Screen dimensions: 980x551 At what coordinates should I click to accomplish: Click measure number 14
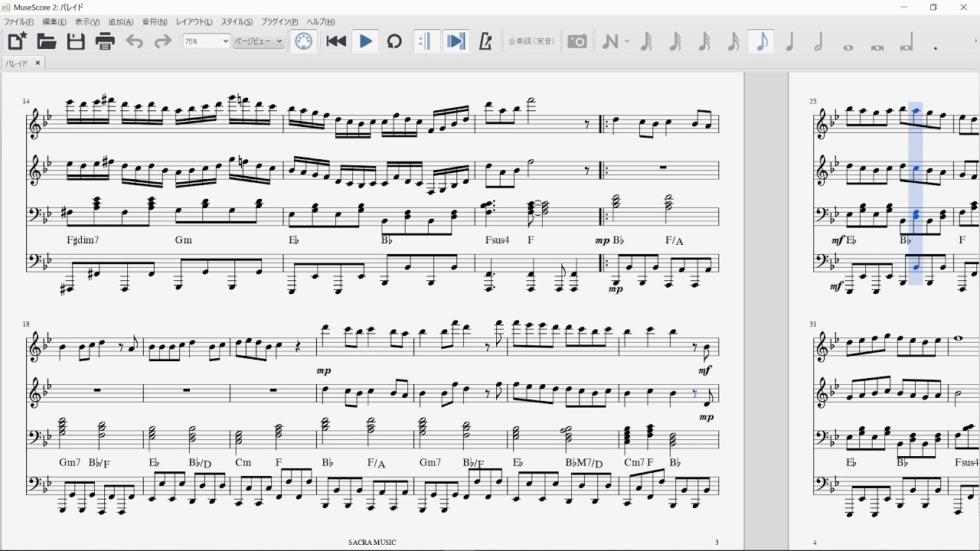point(26,101)
